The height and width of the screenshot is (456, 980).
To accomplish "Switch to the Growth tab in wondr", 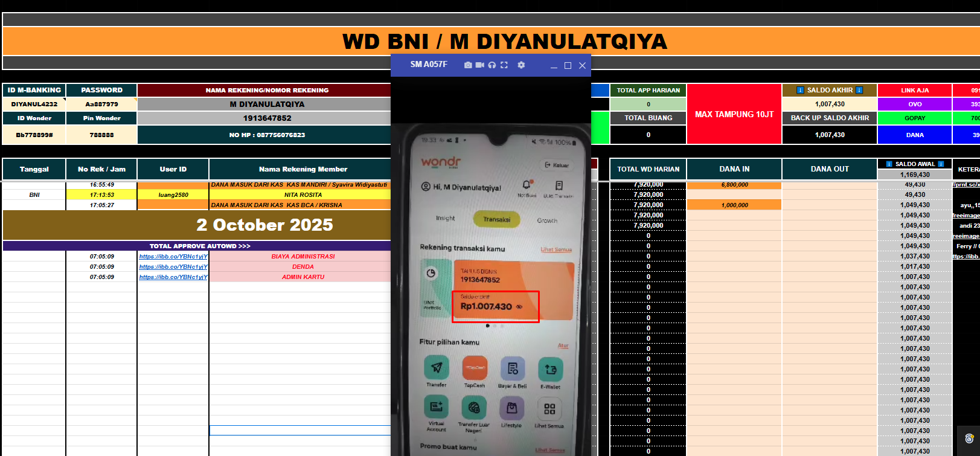I will (x=547, y=220).
